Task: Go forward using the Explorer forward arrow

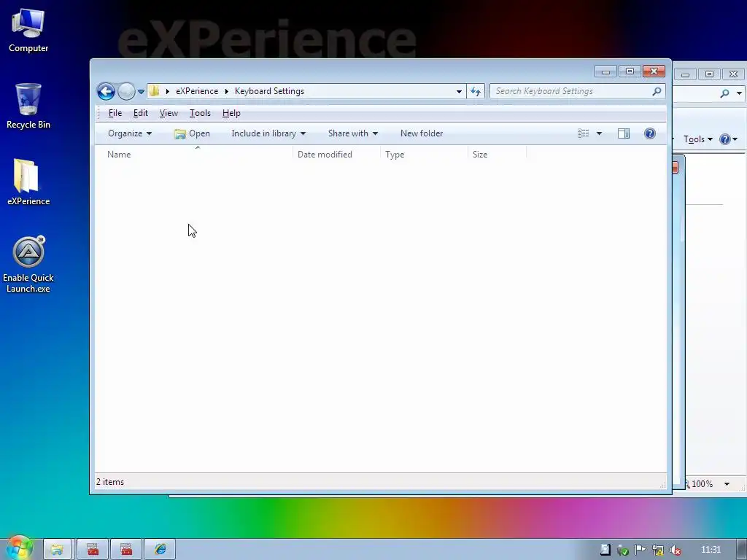Action: (x=126, y=91)
